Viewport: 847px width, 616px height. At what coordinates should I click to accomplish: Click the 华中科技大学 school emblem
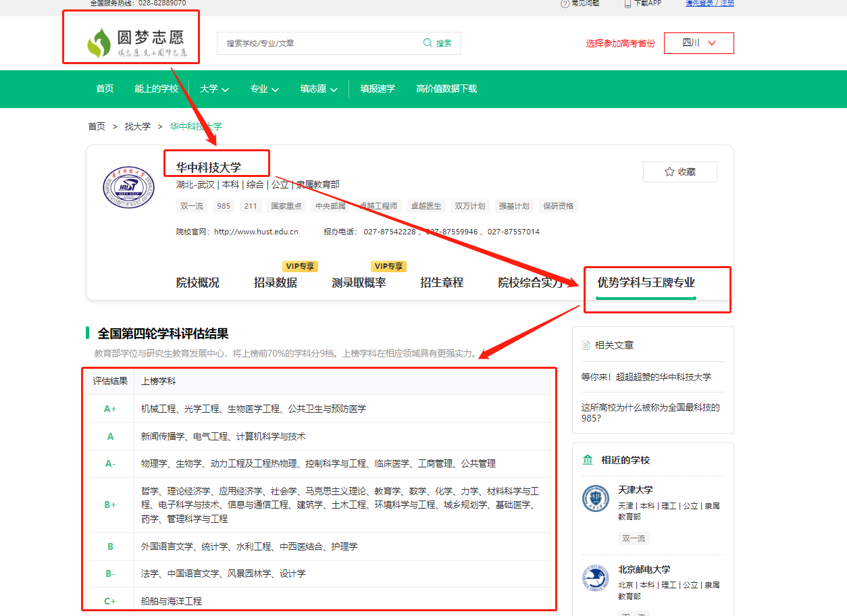(x=128, y=188)
